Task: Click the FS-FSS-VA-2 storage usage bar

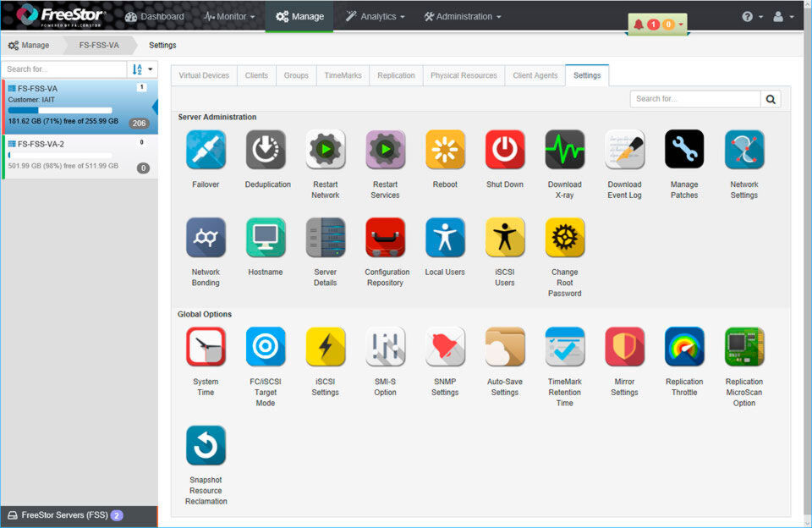Action: point(60,155)
